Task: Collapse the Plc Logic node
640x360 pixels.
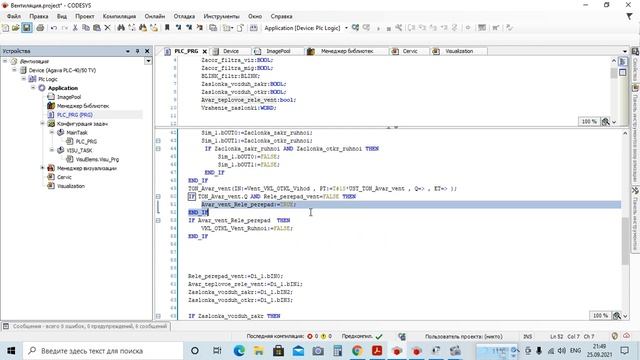Action: pyautogui.click(x=24, y=79)
